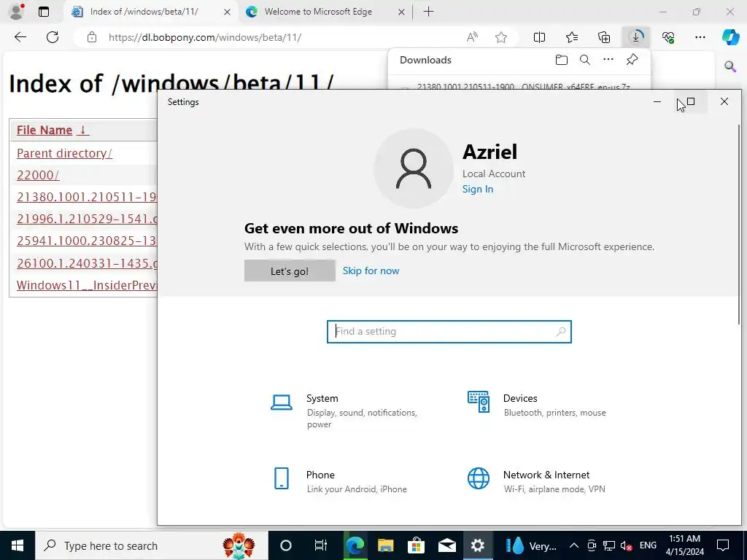Switch to Index of /windows/beta/11/ tab
The height and width of the screenshot is (560, 747).
click(144, 12)
